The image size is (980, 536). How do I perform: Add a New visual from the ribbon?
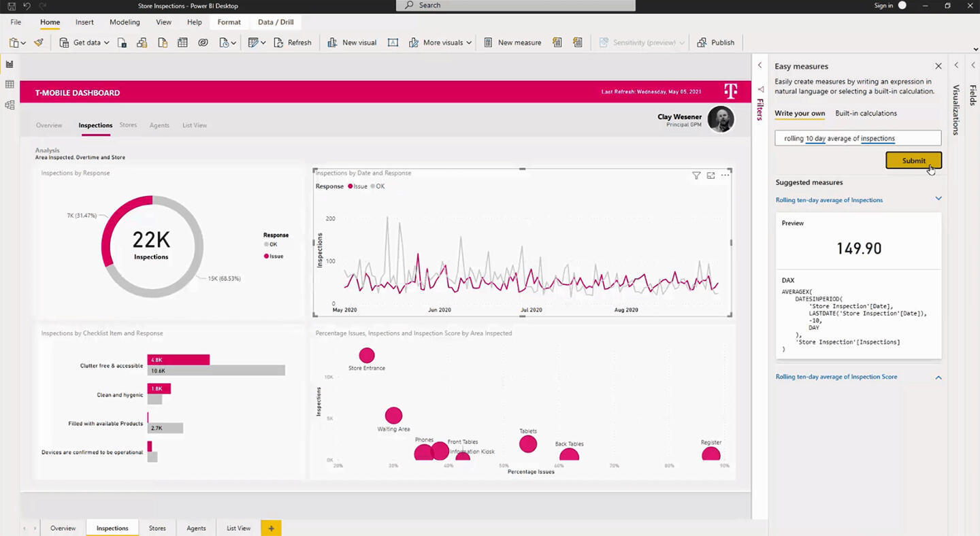tap(352, 42)
